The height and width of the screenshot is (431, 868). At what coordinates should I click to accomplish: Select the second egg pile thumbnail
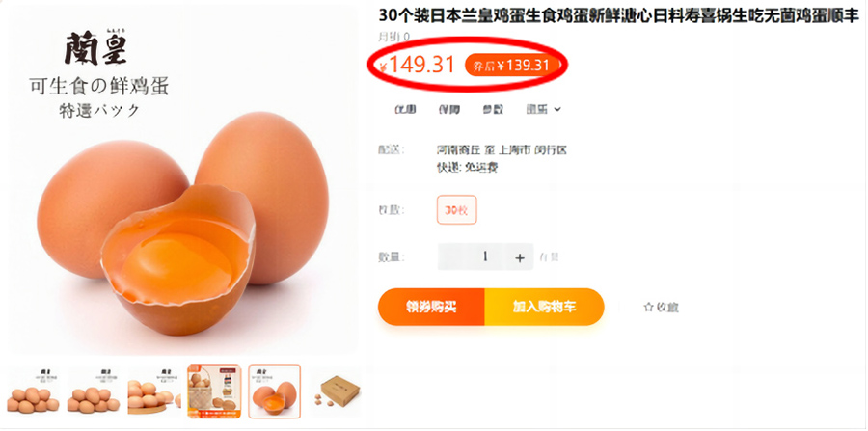[x=94, y=391]
